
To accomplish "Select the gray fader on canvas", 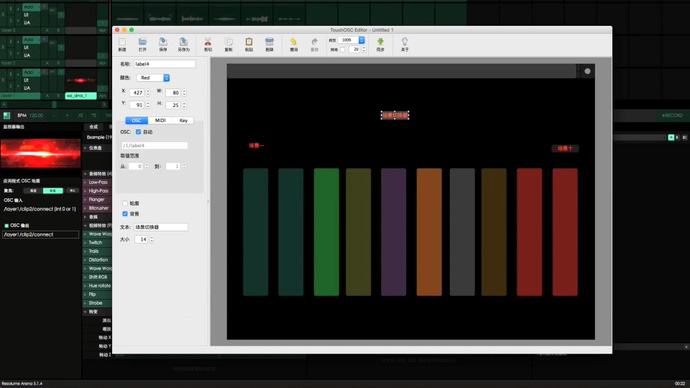I will pos(462,232).
